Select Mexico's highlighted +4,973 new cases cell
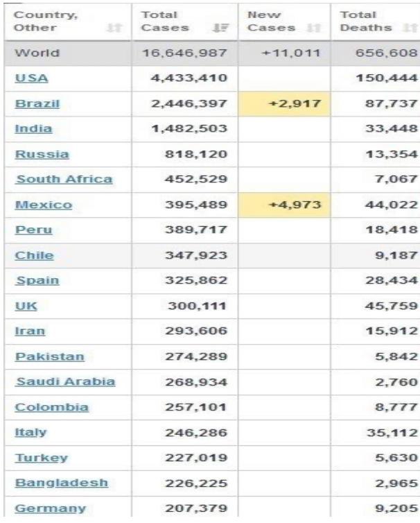420x523 pixels. click(285, 205)
